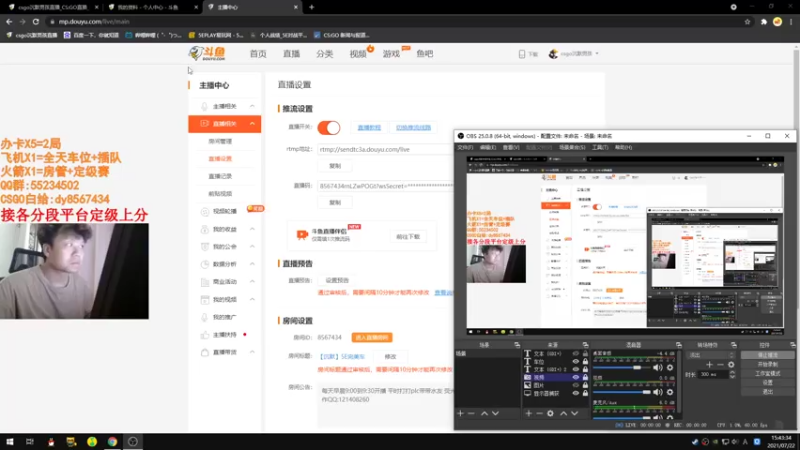Viewport: 800px width, 450px height.
Task: Toggle lock on 显示器捕获 source
Action: tap(585, 393)
